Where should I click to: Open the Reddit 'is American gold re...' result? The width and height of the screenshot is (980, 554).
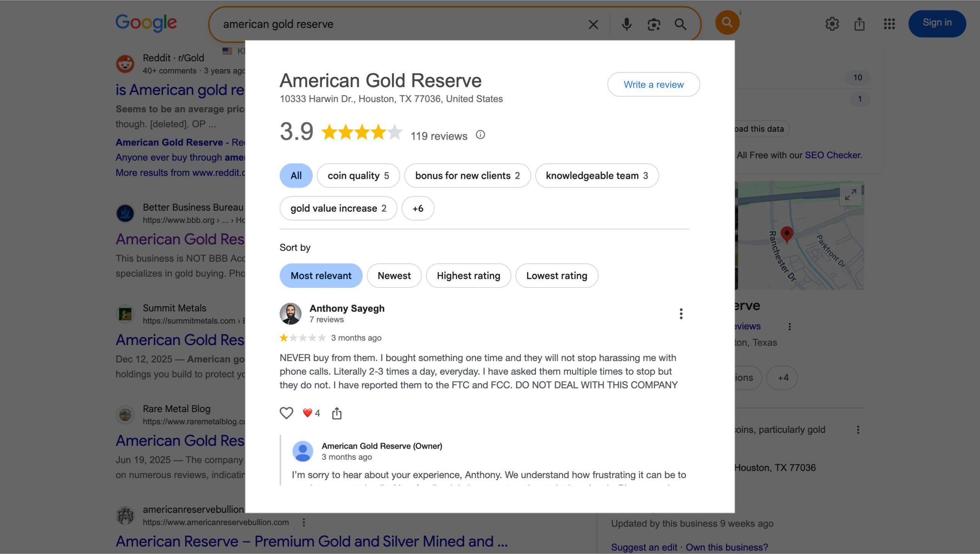click(x=180, y=90)
